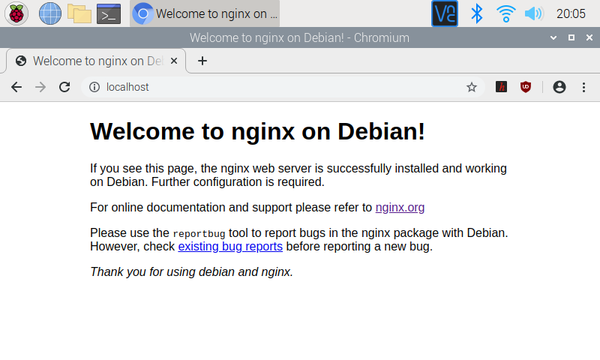This screenshot has width=600, height=360.
Task: Open the existing bug reports link
Action: tap(230, 246)
